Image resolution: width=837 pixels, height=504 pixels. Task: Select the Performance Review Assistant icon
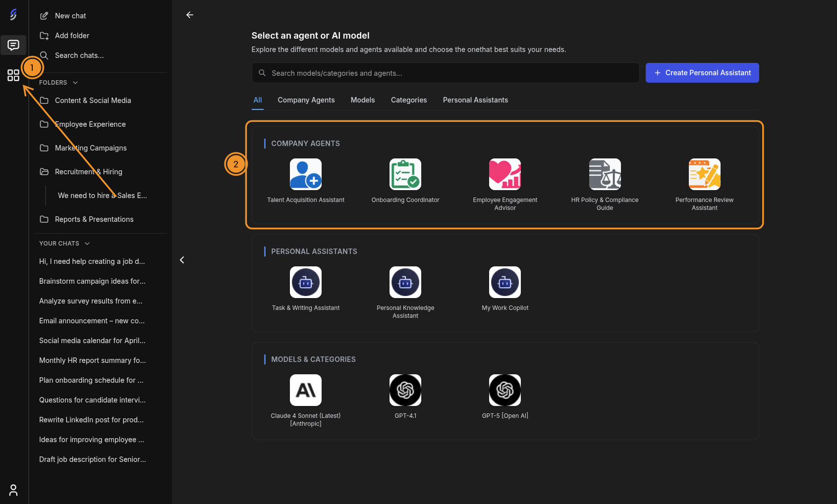coord(704,174)
